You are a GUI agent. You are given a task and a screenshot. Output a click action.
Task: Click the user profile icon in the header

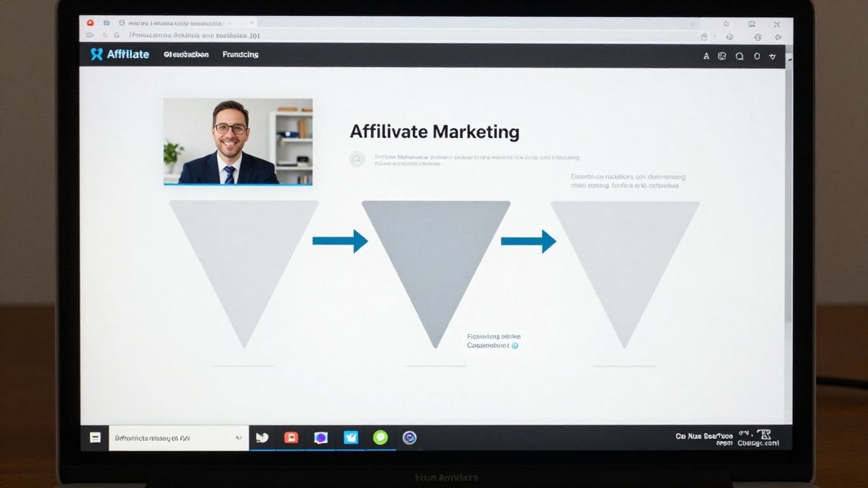click(x=757, y=56)
